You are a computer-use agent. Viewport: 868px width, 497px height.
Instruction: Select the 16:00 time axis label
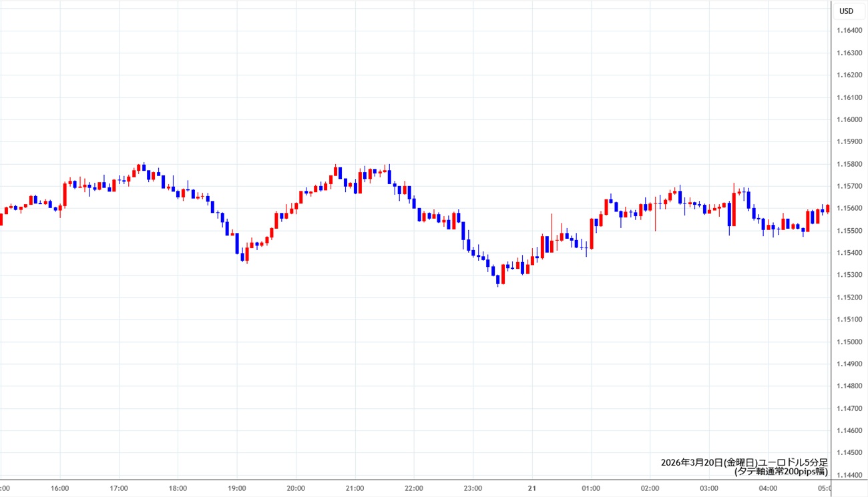[60, 488]
